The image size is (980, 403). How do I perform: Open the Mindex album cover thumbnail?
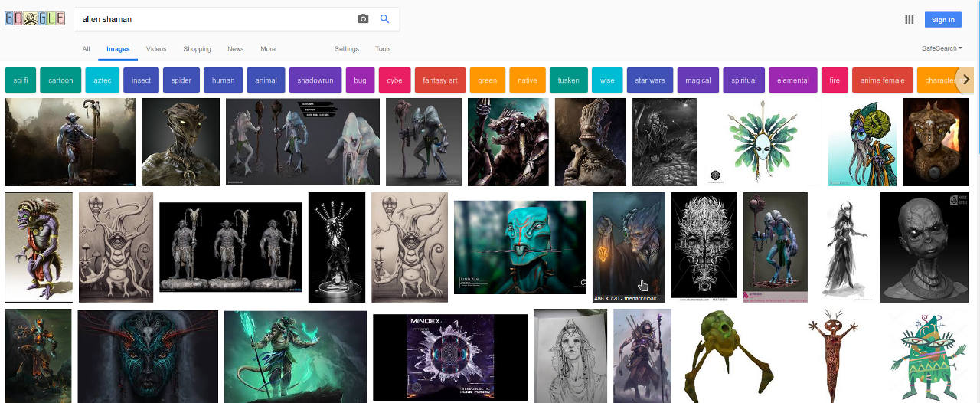pos(450,357)
